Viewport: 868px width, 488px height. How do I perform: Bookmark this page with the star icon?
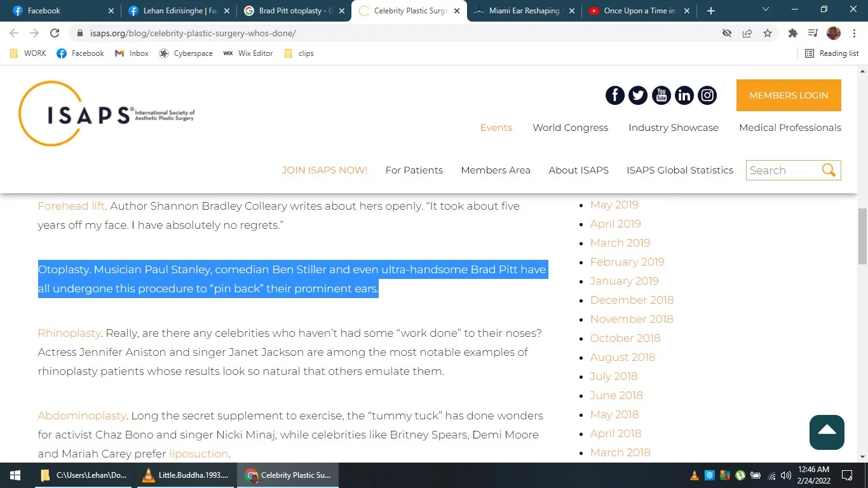click(768, 33)
